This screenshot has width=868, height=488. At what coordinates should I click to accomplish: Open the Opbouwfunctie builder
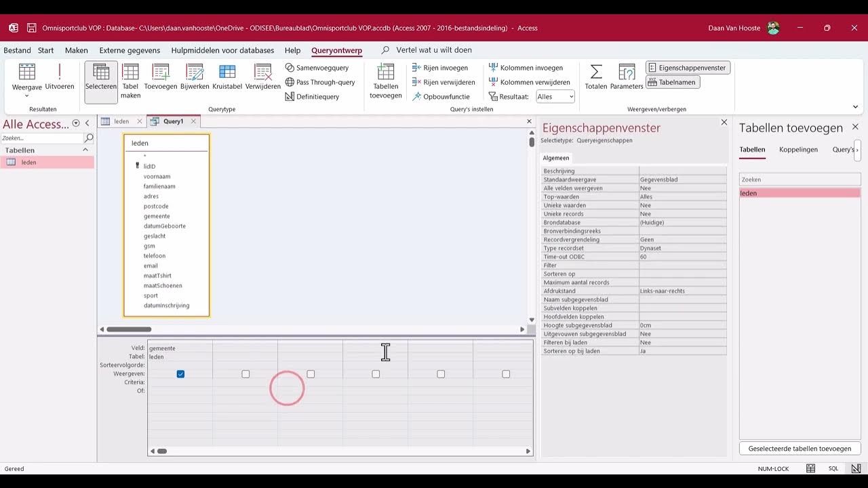point(441,96)
